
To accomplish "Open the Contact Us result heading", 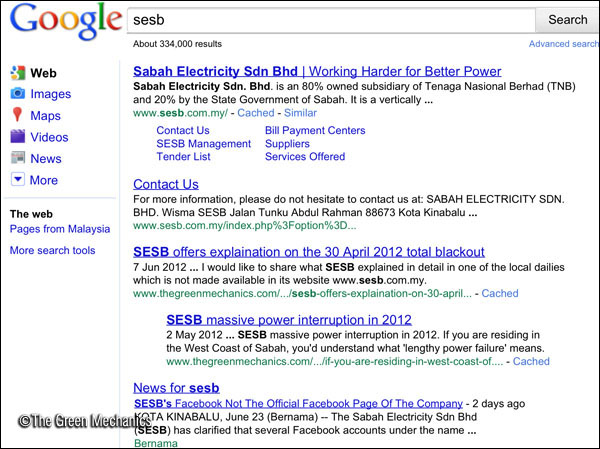I will click(166, 184).
